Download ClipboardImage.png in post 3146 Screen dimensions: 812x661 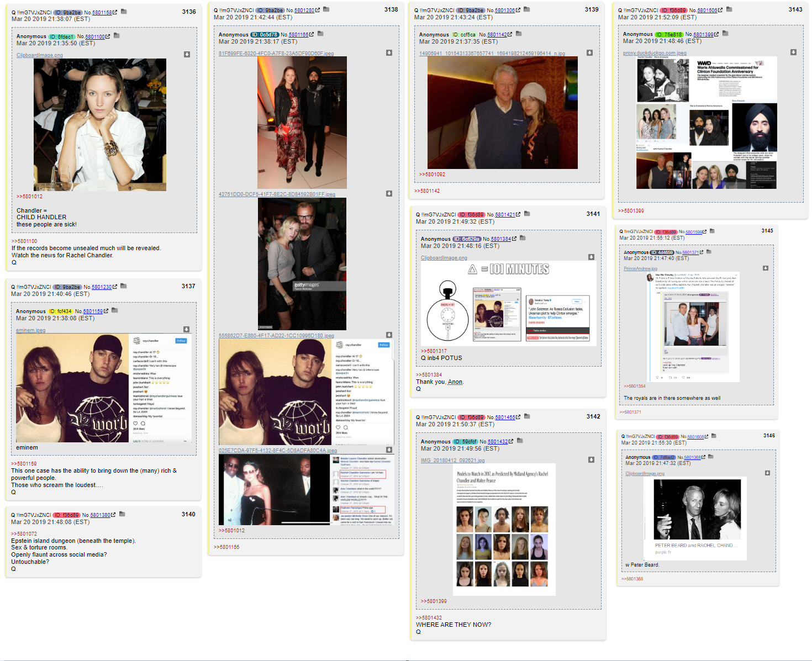coord(767,473)
